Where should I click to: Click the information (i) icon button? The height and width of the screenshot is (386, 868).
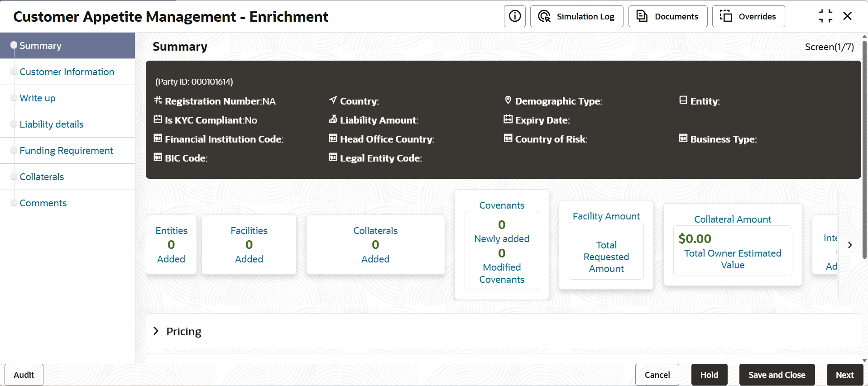(x=515, y=16)
